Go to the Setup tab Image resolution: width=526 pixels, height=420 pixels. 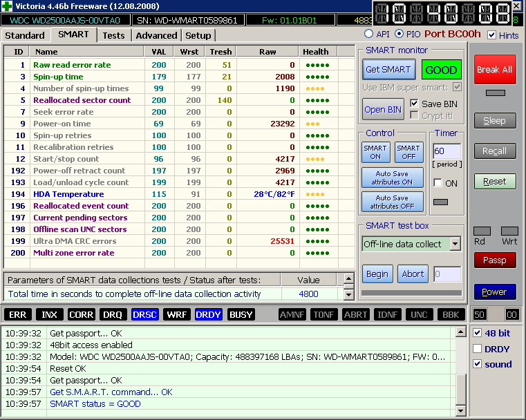click(198, 35)
